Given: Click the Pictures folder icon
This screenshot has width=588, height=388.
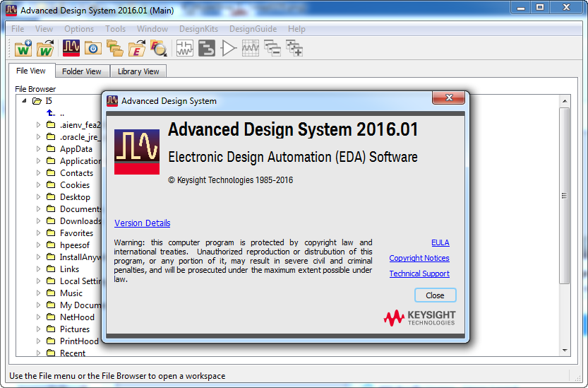Looking at the screenshot, I should pyautogui.click(x=51, y=329).
